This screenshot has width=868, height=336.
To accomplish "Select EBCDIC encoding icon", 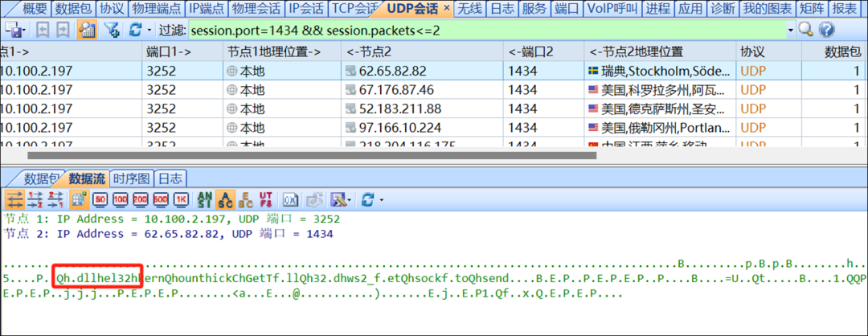I will tap(245, 199).
